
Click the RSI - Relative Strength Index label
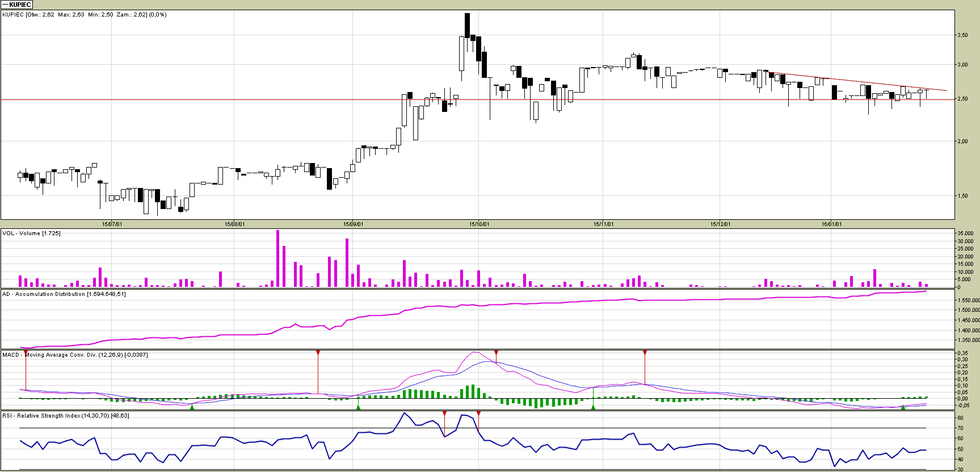point(65,416)
